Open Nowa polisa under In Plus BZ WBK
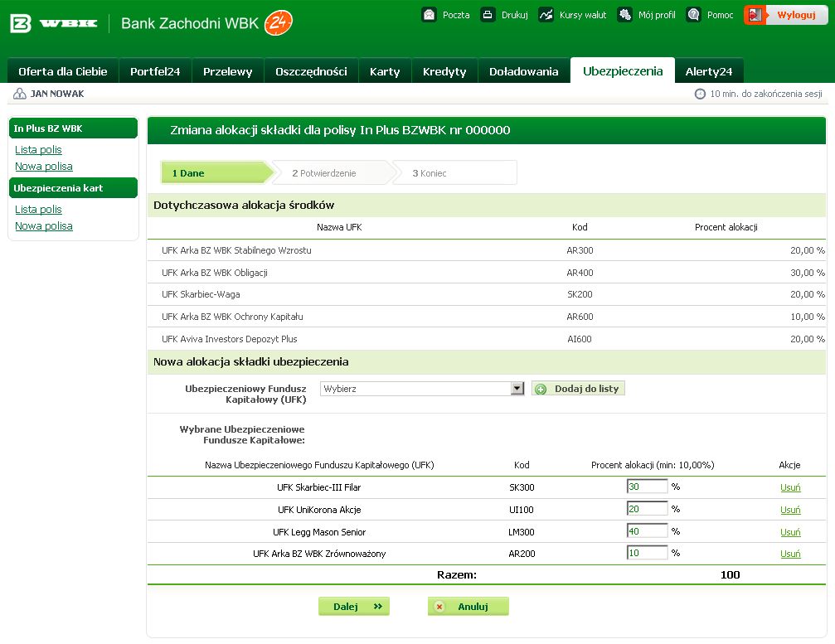The height and width of the screenshot is (644, 835). coord(44,166)
